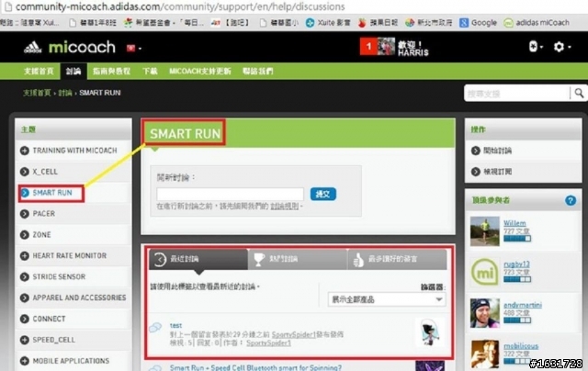Click arrow icon beside X_CELL
Viewport: 588px width, 371px height.
click(x=25, y=172)
